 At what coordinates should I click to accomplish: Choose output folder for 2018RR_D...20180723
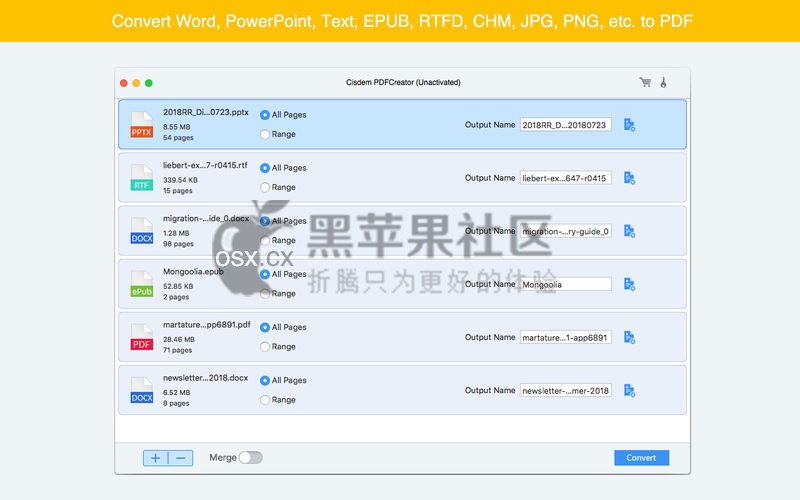(x=630, y=125)
